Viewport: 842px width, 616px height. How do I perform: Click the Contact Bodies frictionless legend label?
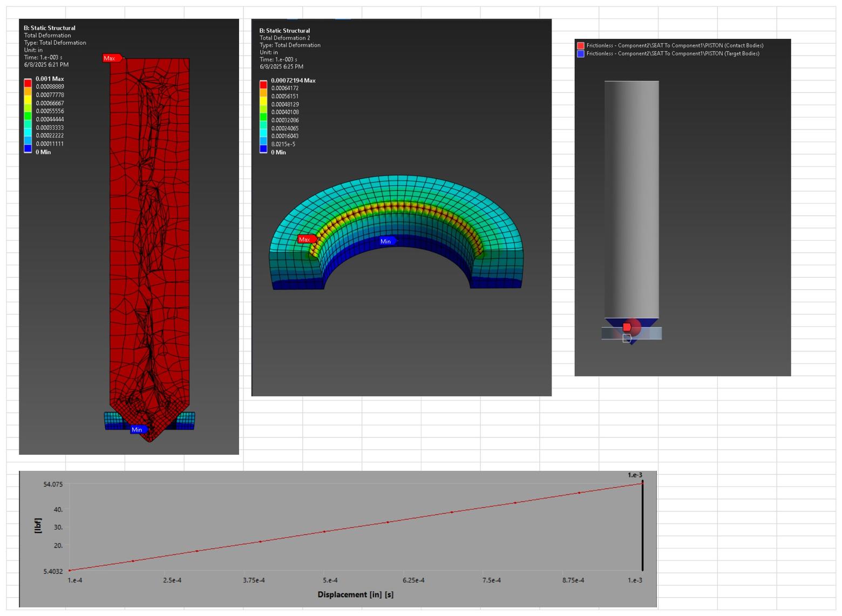pos(675,46)
